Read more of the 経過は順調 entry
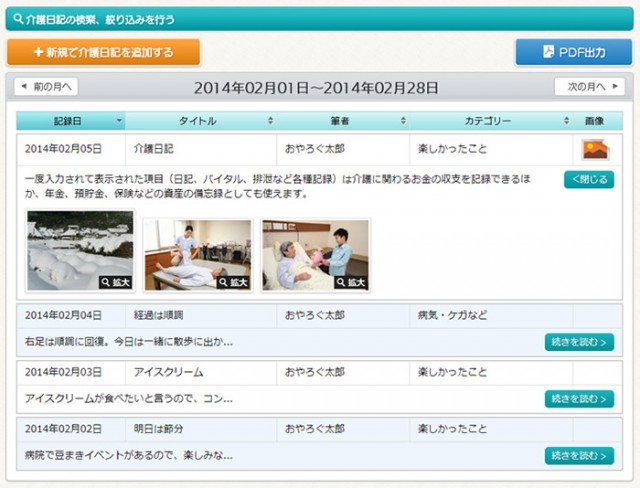 point(579,342)
